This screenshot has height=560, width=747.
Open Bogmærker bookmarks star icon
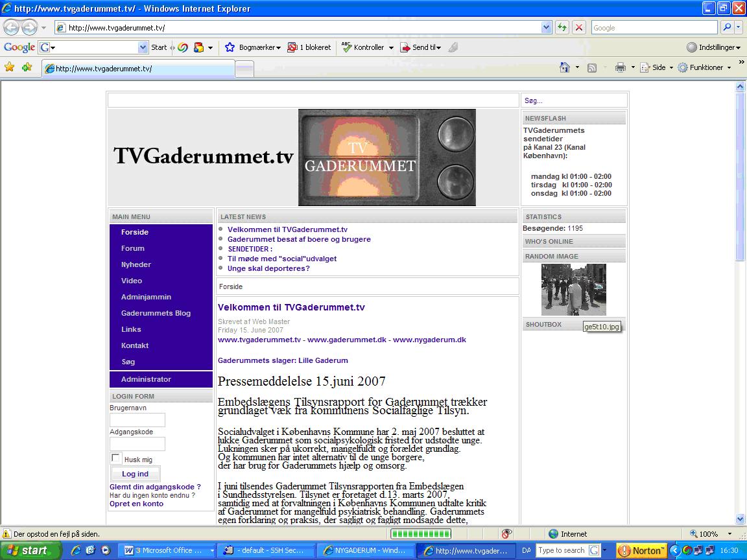[x=230, y=47]
